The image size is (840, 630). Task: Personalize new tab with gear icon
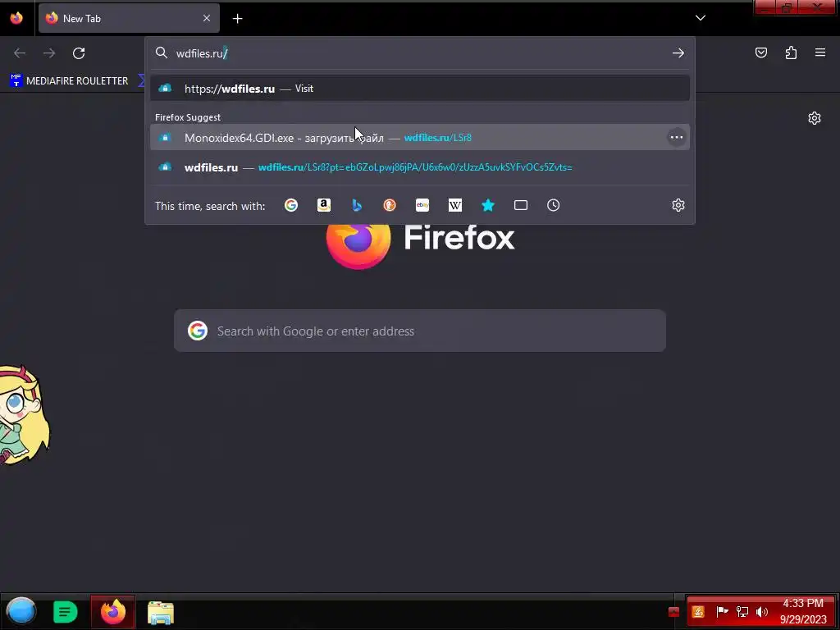[x=815, y=118]
